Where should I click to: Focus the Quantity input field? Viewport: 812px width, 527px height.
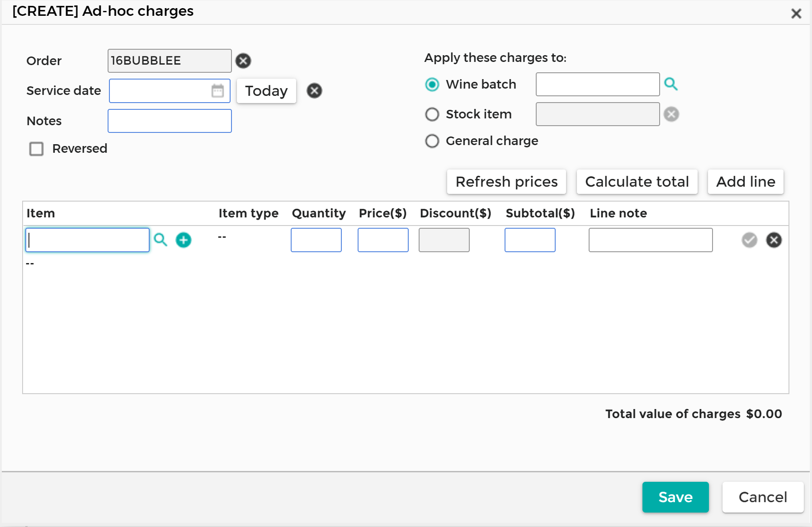316,240
